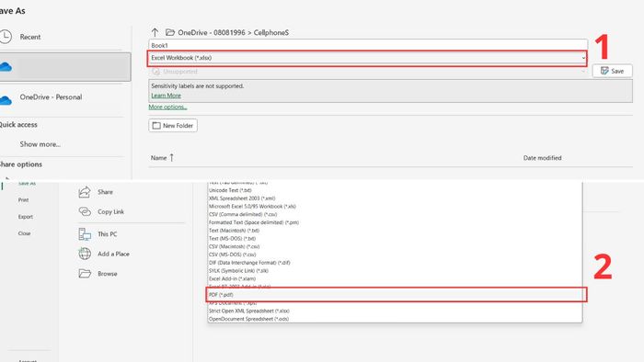Click the Add a Place globe icon

85,254
